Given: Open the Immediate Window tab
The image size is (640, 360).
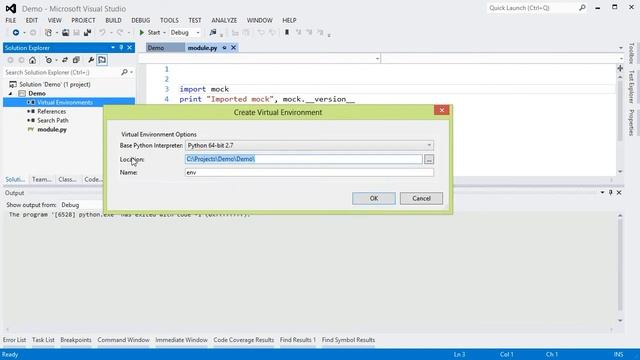Looking at the screenshot, I should [181, 340].
